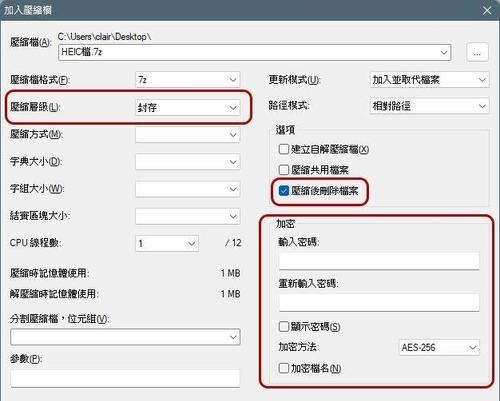Click the 重新輸入密碼 field

(x=379, y=303)
